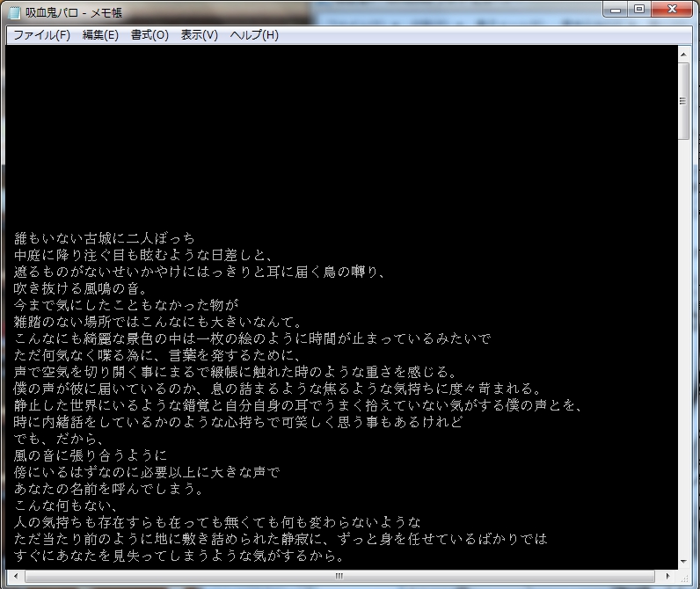The height and width of the screenshot is (589, 700).
Task: Click the horizontal scrollbar thumb
Action: tap(339, 576)
